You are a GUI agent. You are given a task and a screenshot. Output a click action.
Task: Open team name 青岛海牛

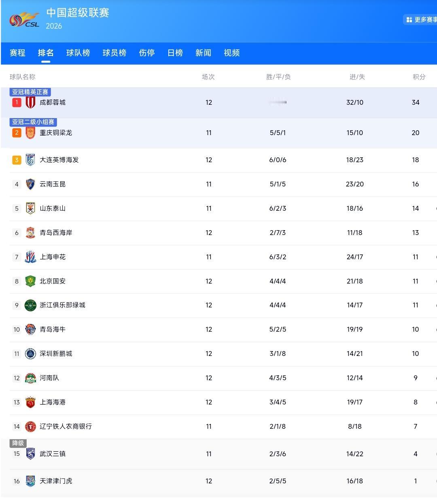[x=53, y=329]
